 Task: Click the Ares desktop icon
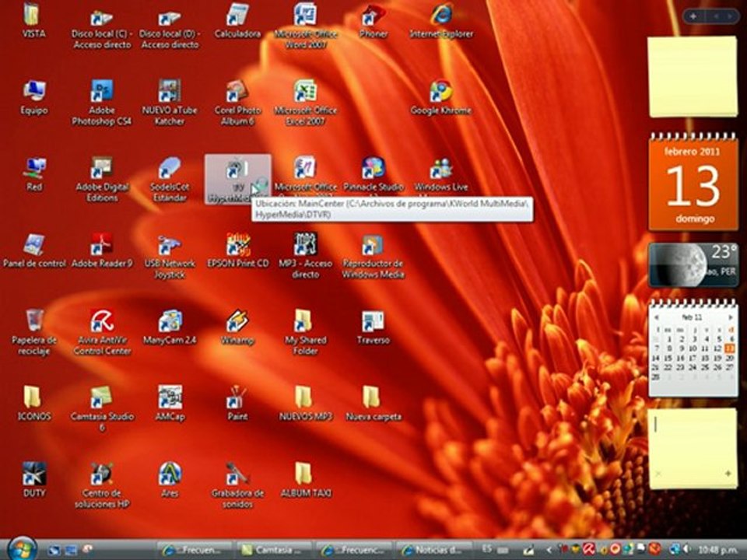pyautogui.click(x=170, y=474)
